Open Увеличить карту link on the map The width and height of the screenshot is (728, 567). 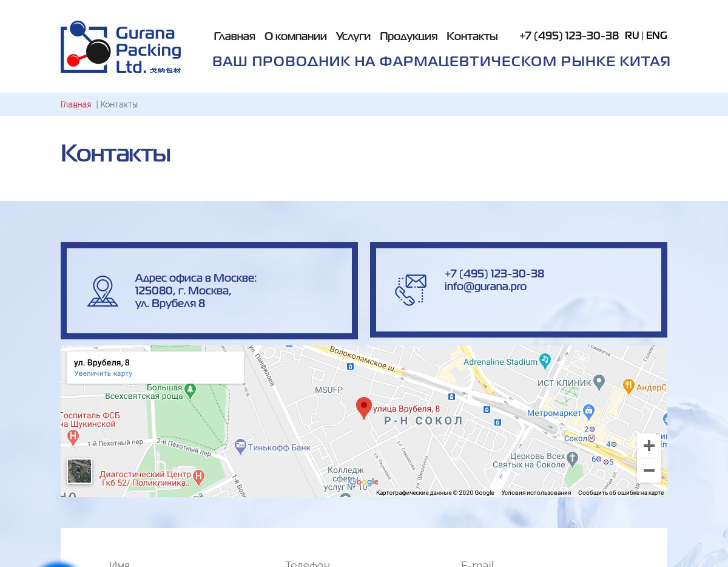click(x=103, y=373)
